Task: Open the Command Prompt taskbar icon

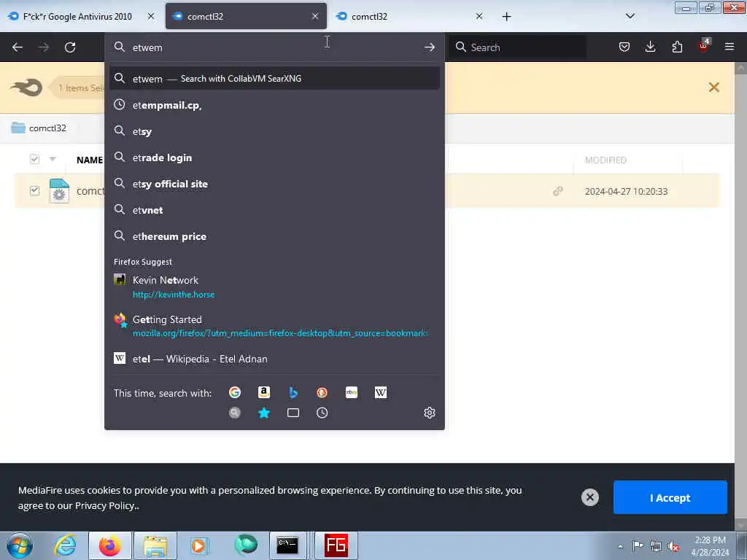Action: click(x=287, y=545)
